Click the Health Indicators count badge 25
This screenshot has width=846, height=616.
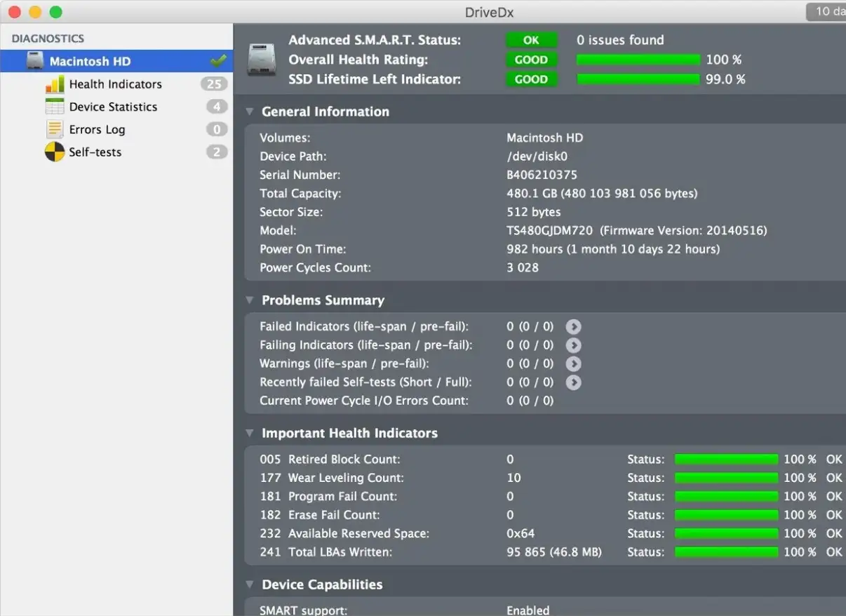tap(214, 84)
